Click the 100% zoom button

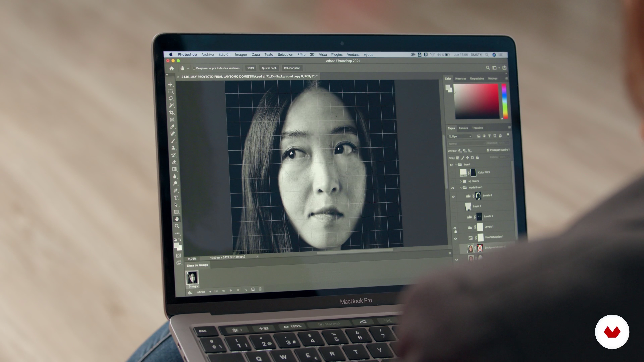point(251,68)
